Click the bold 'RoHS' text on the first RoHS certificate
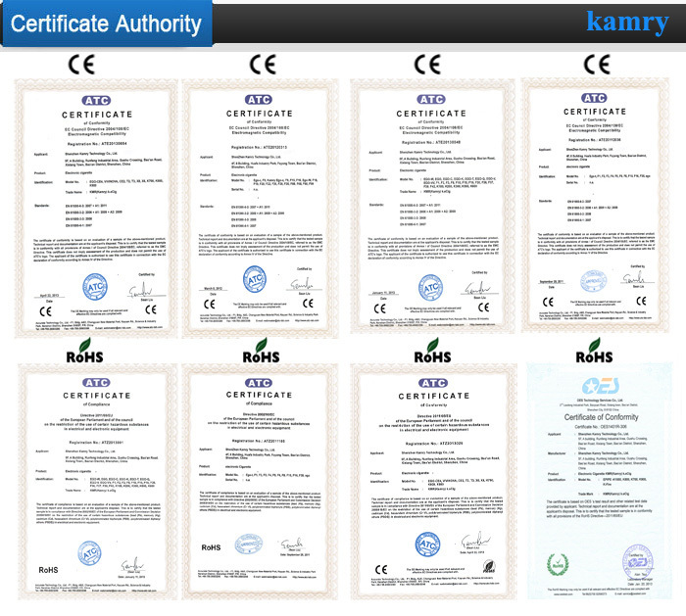The height and width of the screenshot is (616, 686). (48, 570)
